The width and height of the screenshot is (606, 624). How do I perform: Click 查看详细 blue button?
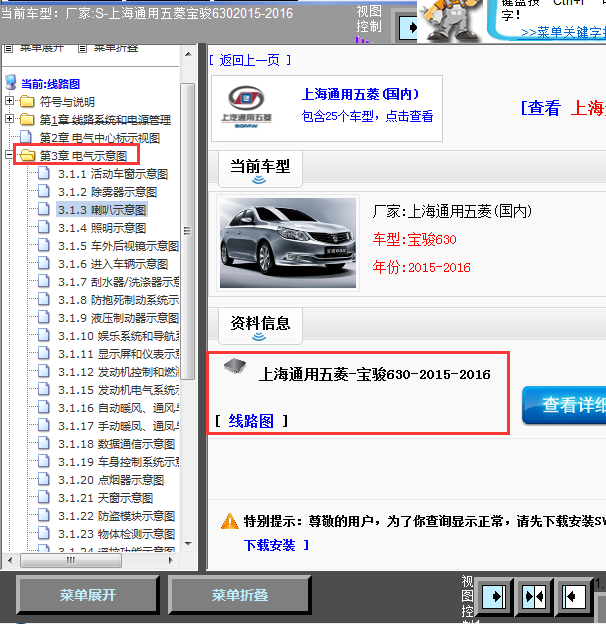tap(565, 405)
